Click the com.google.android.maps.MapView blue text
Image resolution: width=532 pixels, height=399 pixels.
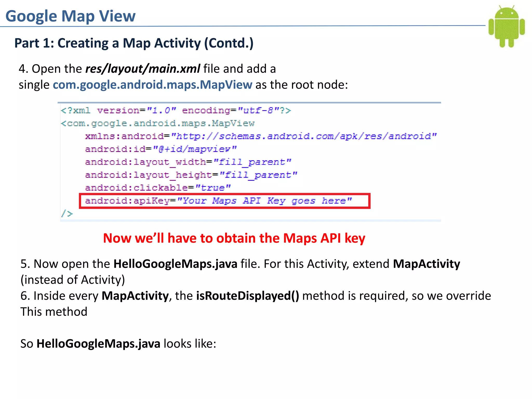click(152, 85)
